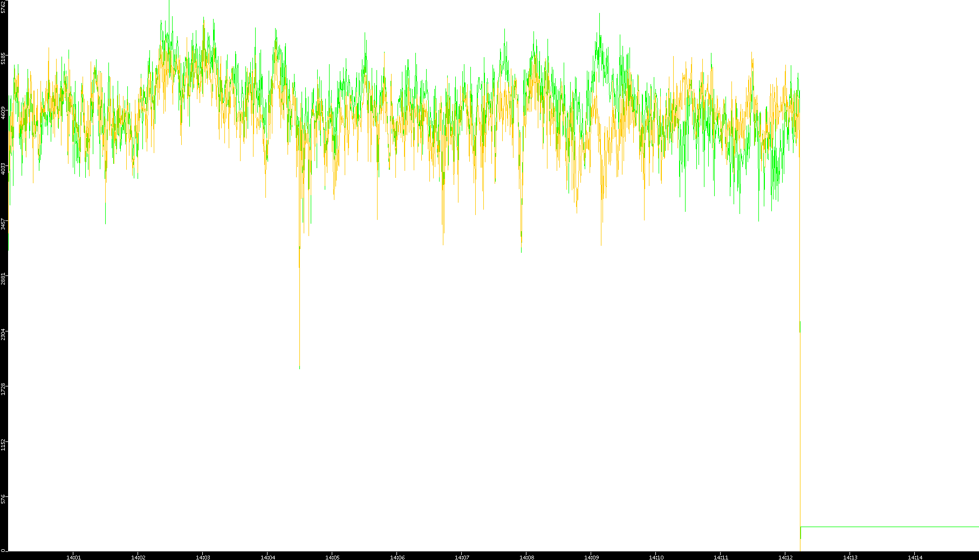The height and width of the screenshot is (560, 979).
Task: Click the 14:03 time axis label
Action: [x=203, y=557]
